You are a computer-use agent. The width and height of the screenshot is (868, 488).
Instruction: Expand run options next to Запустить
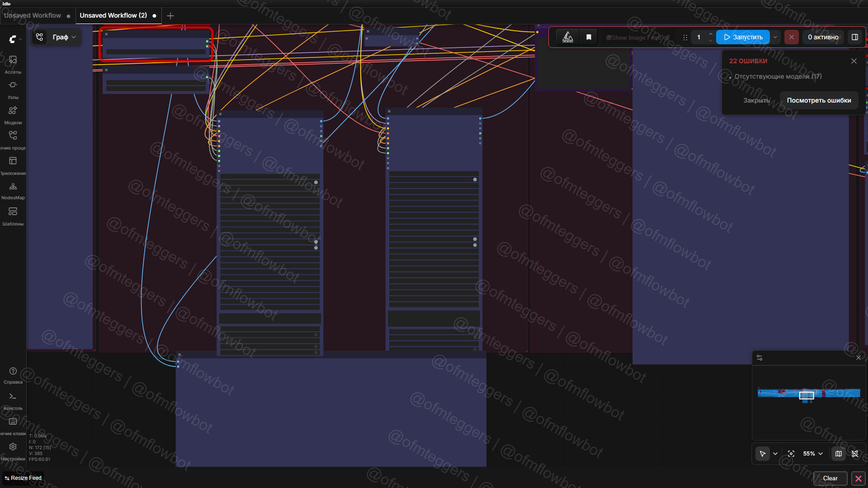pos(775,37)
